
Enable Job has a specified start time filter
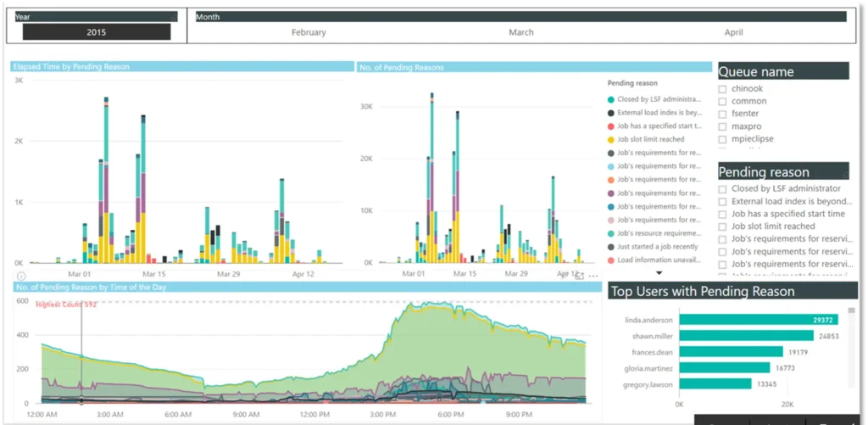(722, 215)
